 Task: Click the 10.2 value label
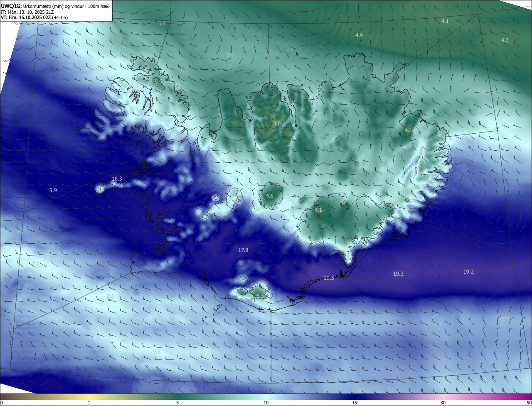(x=204, y=354)
